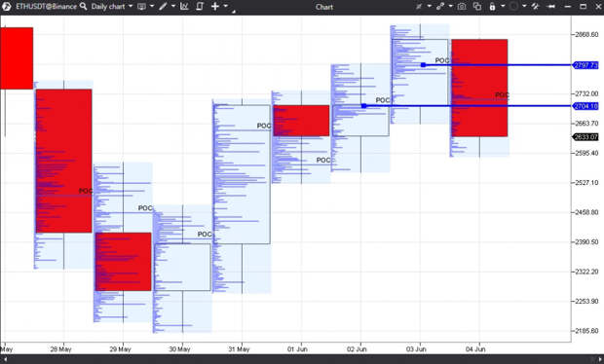Click the chart template monitor icon

[142, 7]
